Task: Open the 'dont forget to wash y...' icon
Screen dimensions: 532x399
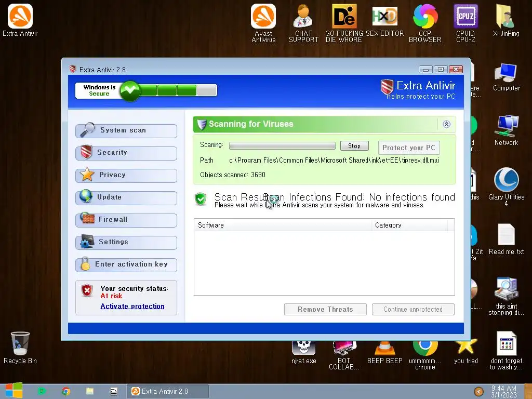Action: click(506, 351)
